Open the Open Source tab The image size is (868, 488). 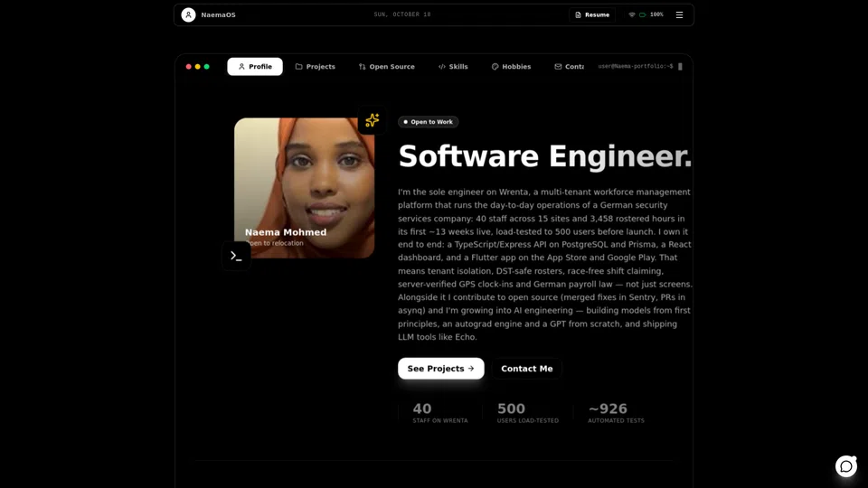coord(386,66)
